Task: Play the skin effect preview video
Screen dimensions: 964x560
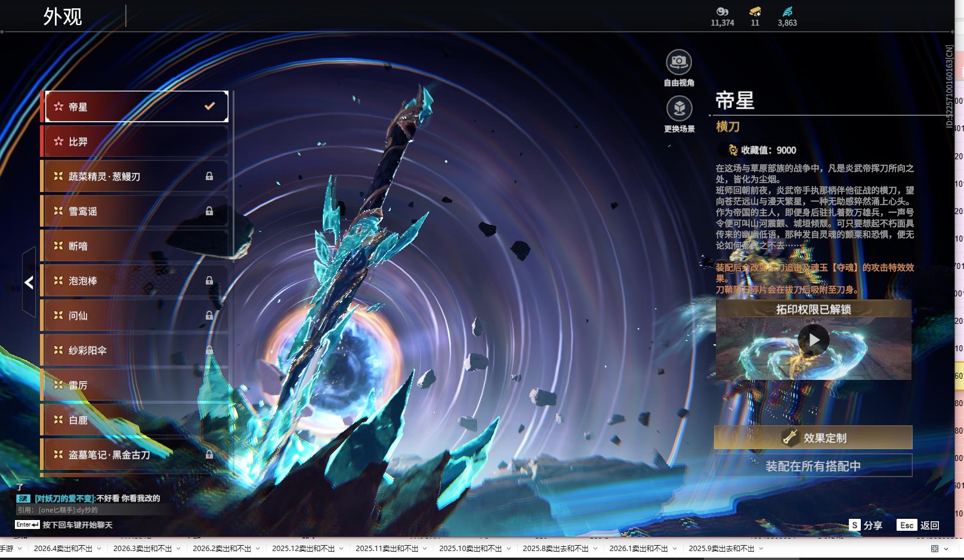Action: (813, 340)
